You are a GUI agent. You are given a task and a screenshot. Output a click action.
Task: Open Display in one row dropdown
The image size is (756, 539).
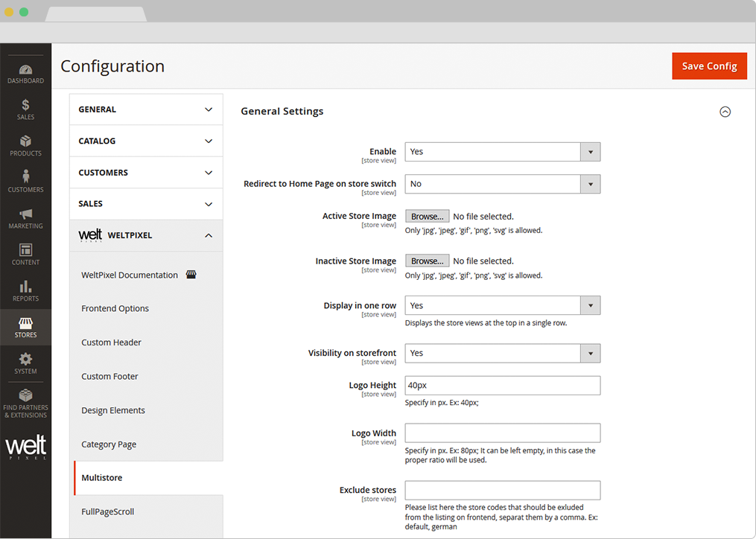[502, 305]
